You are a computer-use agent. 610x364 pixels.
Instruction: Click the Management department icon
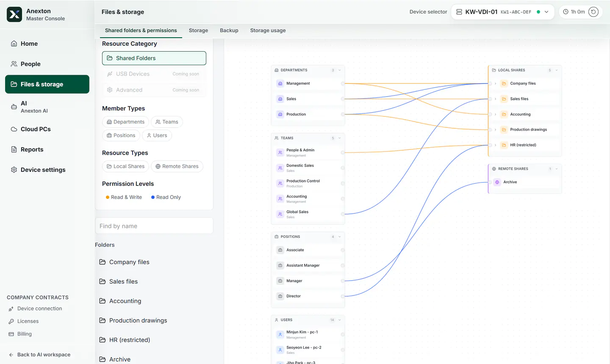280,83
